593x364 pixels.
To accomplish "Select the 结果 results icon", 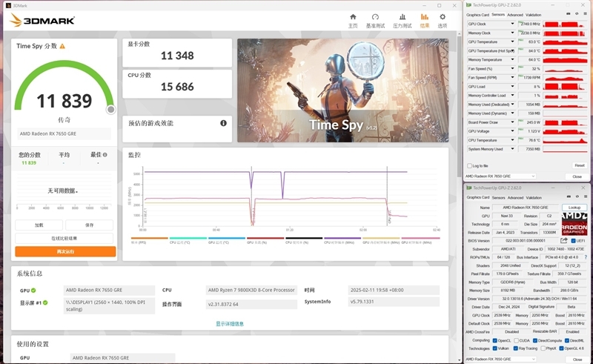I will coord(424,17).
